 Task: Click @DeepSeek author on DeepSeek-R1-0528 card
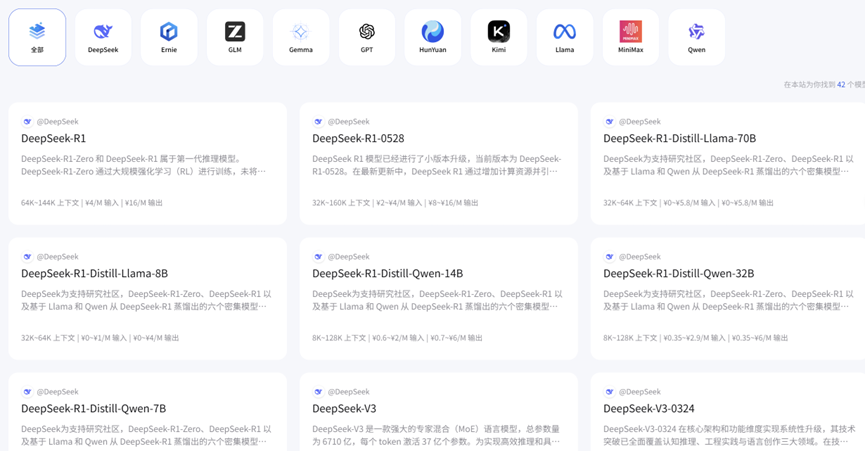[349, 121]
